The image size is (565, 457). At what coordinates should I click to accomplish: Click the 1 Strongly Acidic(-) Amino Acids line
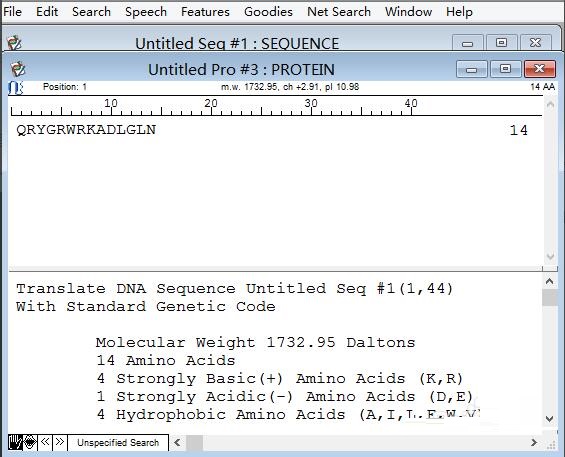(285, 396)
